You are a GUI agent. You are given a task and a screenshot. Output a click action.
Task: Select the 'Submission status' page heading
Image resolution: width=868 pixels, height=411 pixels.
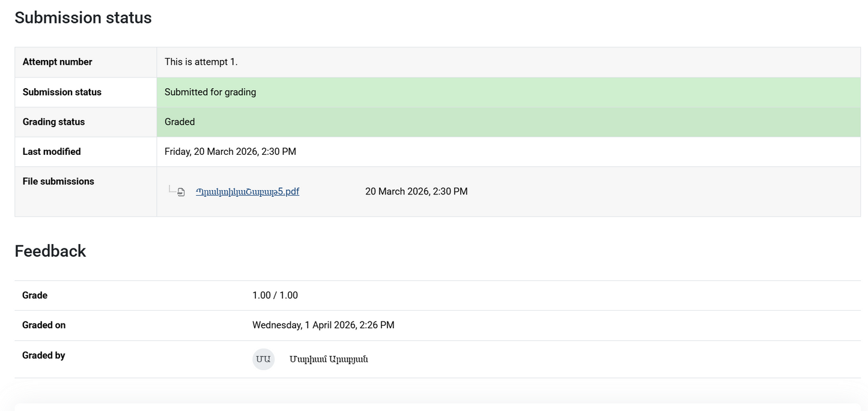(x=83, y=18)
